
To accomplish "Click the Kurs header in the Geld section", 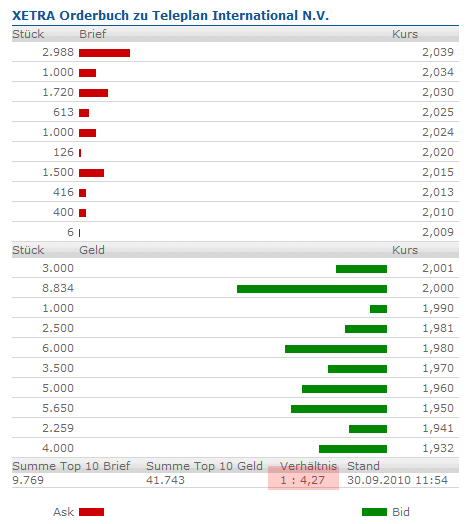I will click(405, 250).
